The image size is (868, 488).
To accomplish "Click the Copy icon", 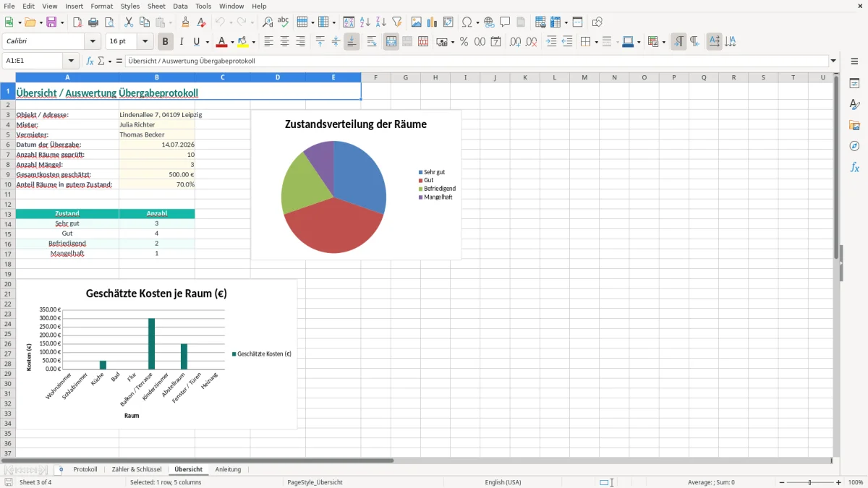I will (x=145, y=22).
